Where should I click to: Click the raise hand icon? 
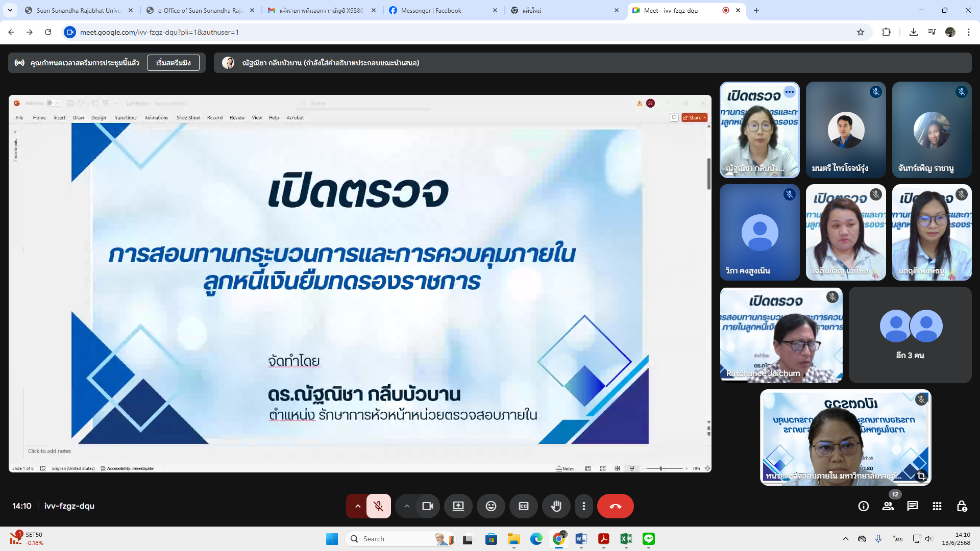coord(556,506)
